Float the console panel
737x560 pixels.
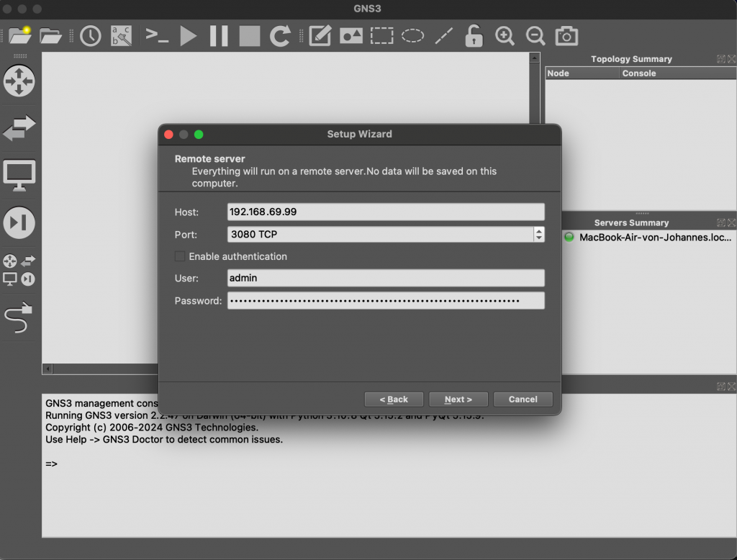720,387
